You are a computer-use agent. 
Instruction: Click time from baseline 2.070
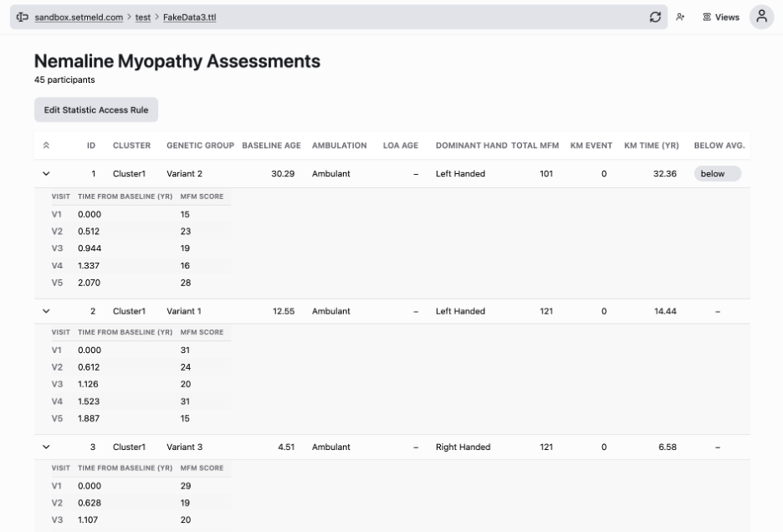coord(89,282)
